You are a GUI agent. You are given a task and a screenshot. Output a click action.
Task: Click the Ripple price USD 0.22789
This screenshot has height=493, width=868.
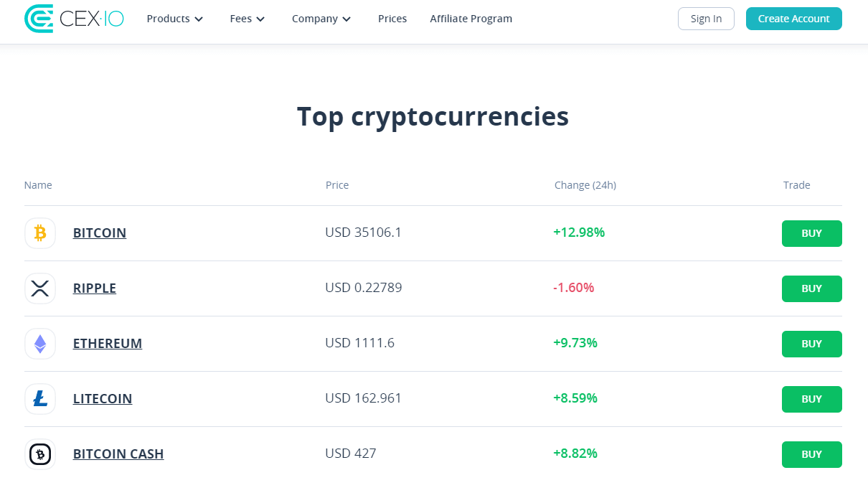click(364, 288)
